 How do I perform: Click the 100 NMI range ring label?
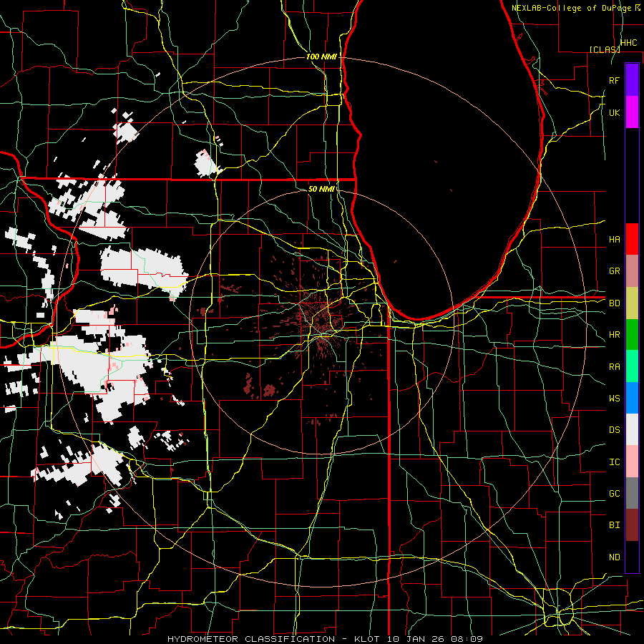(321, 57)
